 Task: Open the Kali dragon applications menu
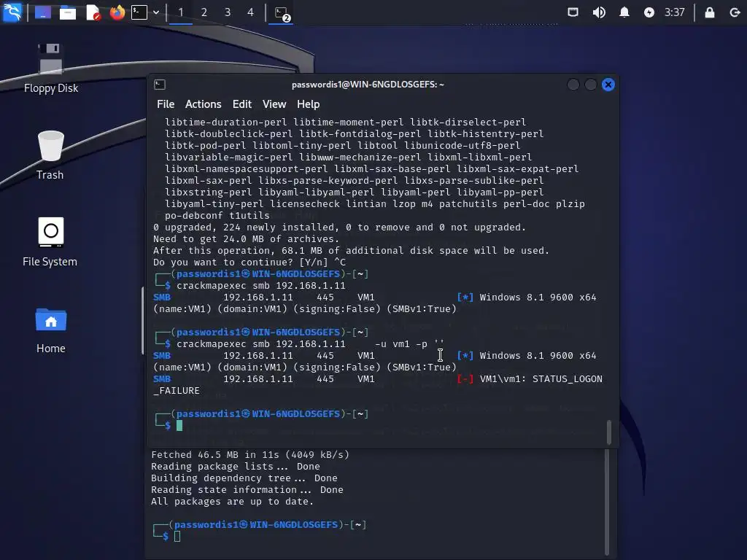(x=12, y=12)
